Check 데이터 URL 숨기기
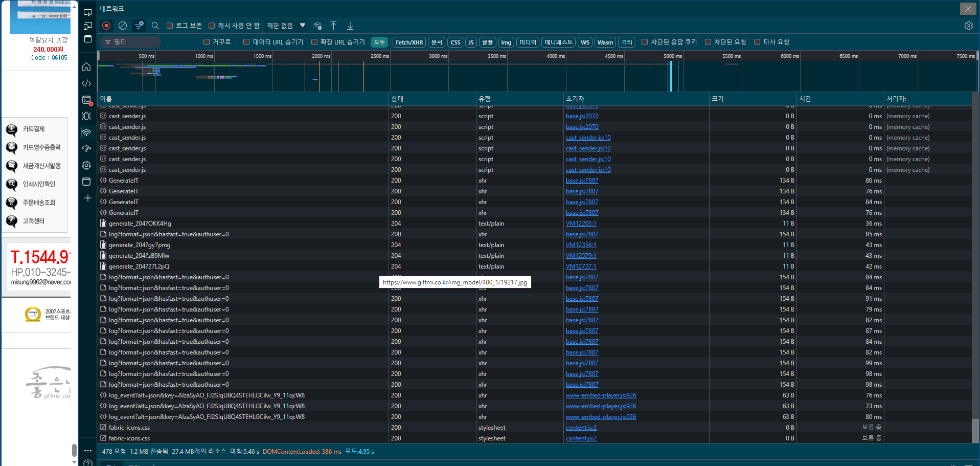980x466 pixels. tap(246, 42)
